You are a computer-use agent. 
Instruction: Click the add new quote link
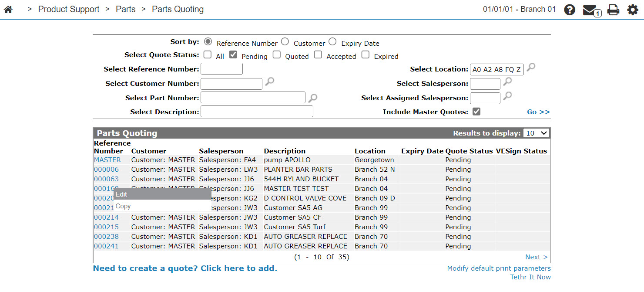tap(185, 268)
